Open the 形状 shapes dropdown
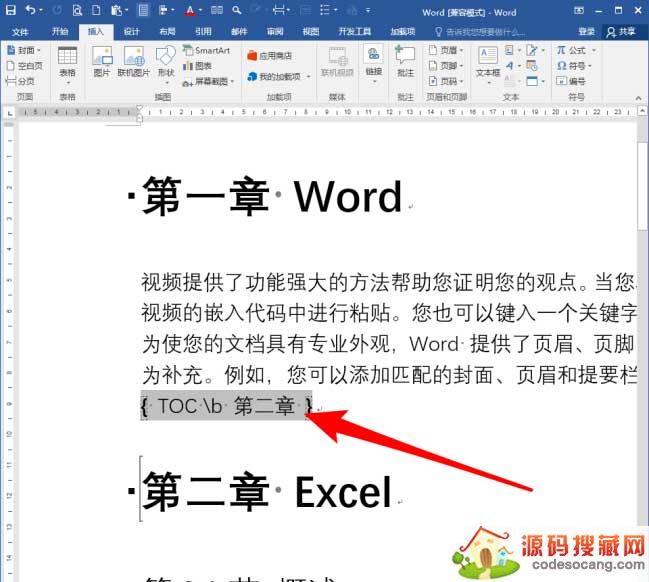Screen dimensions: 649x582 (x=165, y=73)
